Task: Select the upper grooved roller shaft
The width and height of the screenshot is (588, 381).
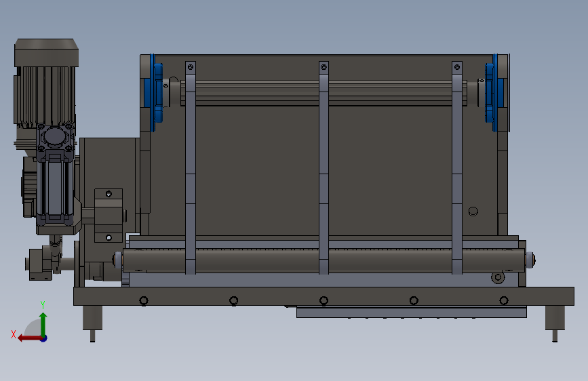Action: (x=324, y=93)
